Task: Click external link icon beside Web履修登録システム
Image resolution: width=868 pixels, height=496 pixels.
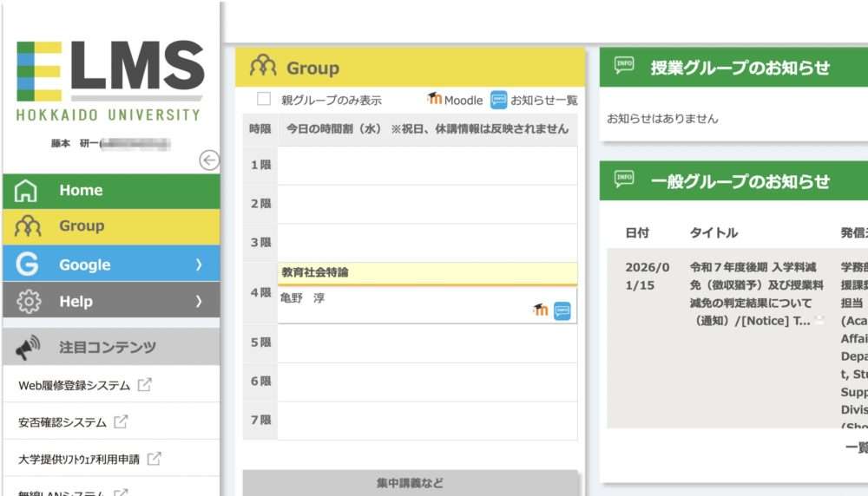Action: click(x=144, y=385)
